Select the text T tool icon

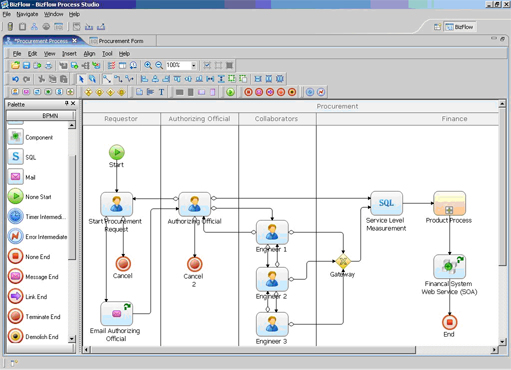pos(161,92)
